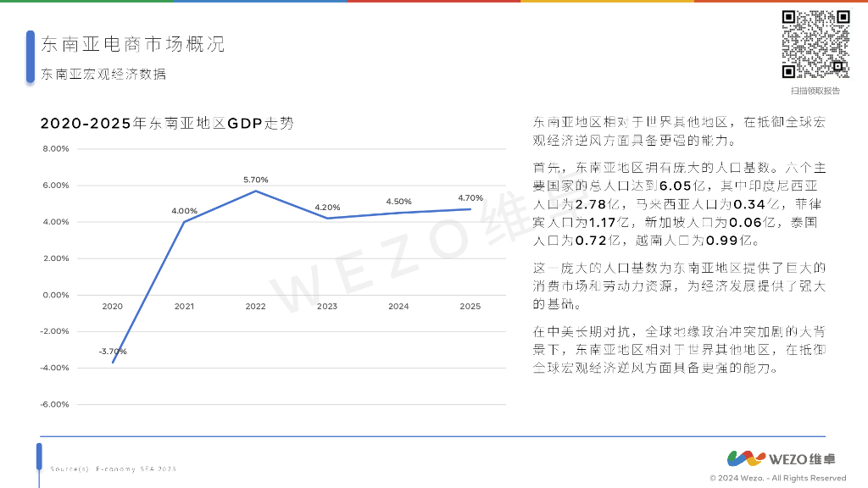The image size is (868, 488).
Task: Click the © 2024 Wezo copyright text
Action: click(778, 478)
